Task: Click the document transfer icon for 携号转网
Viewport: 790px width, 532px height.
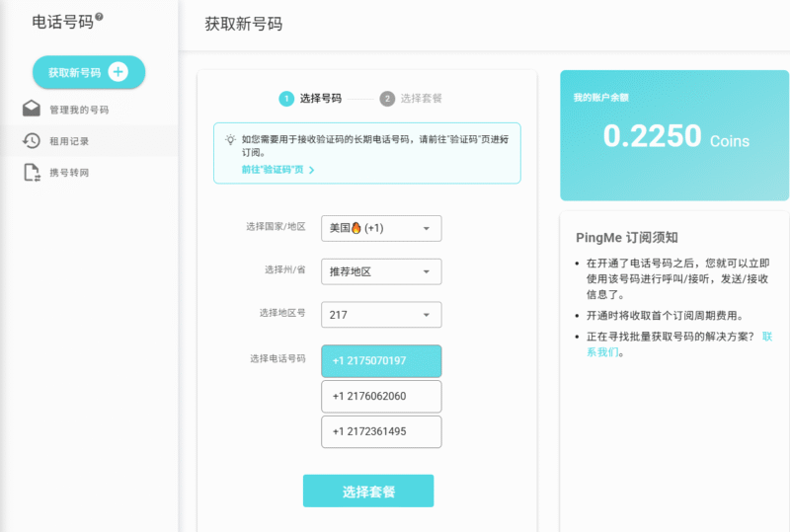Action: [32, 173]
